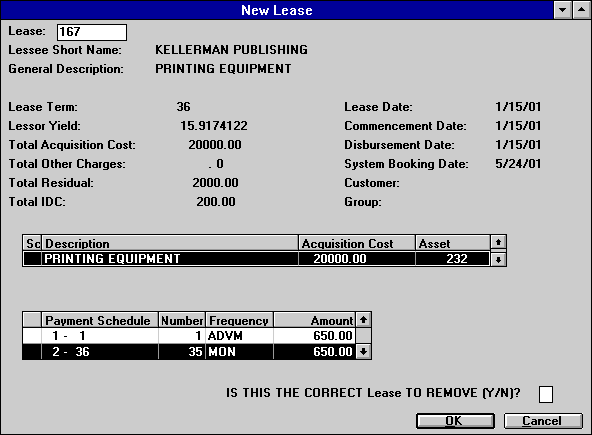This screenshot has height=435, width=592.
Task: Click the Payment Schedule column header
Action: pos(100,320)
